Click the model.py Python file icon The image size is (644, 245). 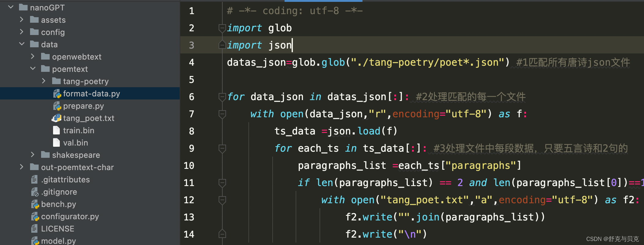pos(35,241)
